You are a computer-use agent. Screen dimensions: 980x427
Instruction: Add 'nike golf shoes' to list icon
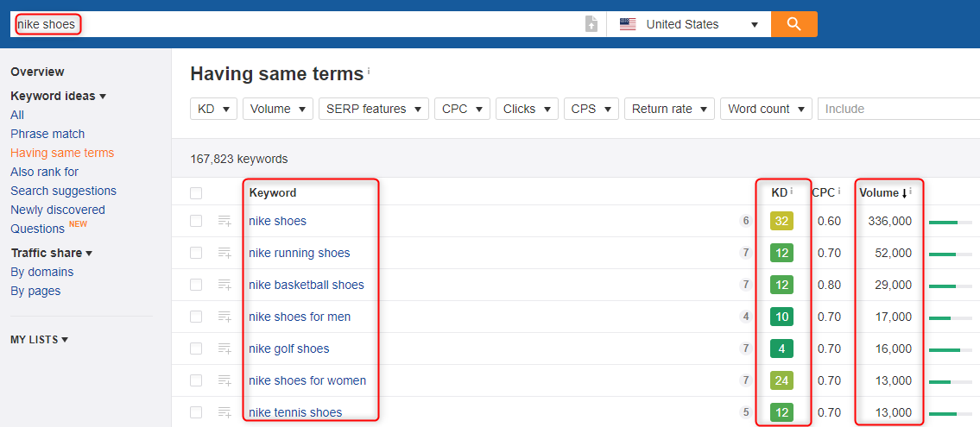224,349
